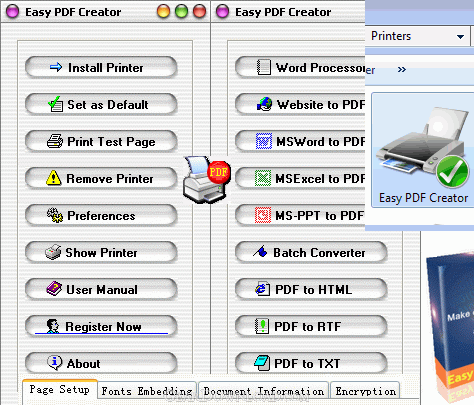
Task: Open the Batch Converter button
Action: [311, 252]
